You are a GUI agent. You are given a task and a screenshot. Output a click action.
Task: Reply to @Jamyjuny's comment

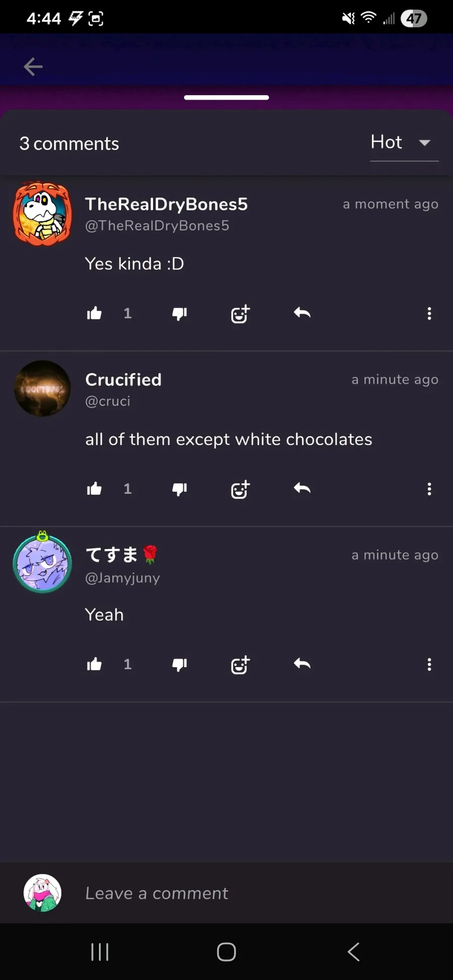click(302, 664)
